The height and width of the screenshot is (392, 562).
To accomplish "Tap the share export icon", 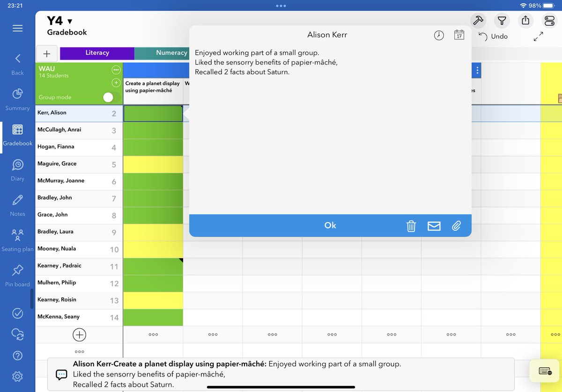I will click(x=525, y=21).
